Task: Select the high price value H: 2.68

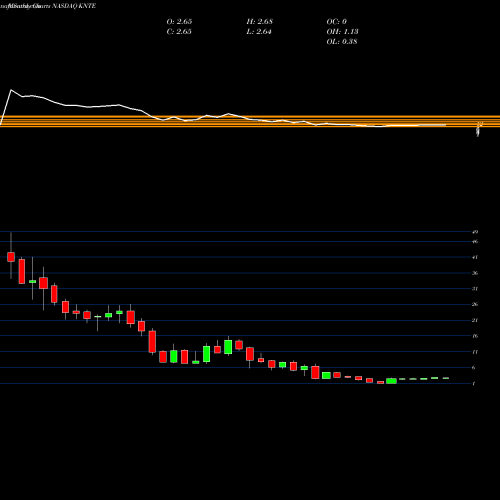Action: tap(260, 21)
